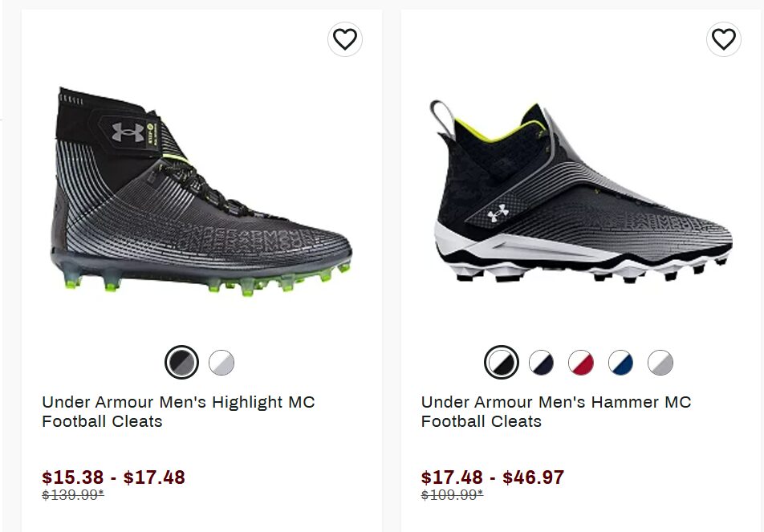Favorite the Highlight MC cleats with heart icon

(x=345, y=39)
